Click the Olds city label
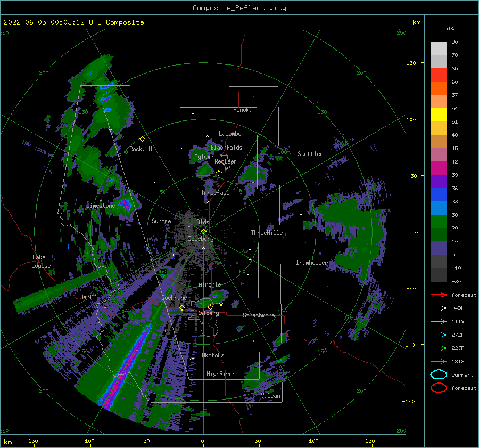Screen dimensions: 479x448 [x=203, y=222]
